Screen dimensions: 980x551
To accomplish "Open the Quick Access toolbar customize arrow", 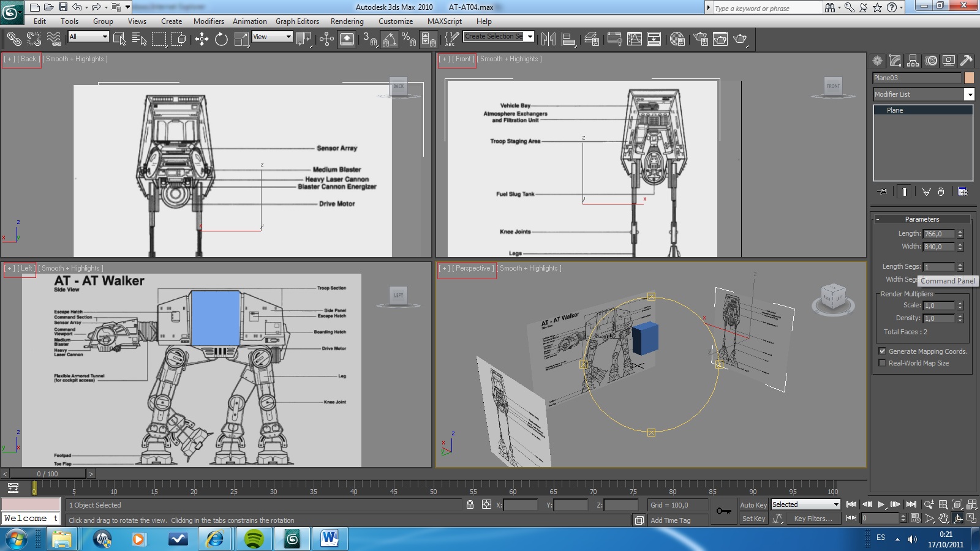I will [127, 7].
